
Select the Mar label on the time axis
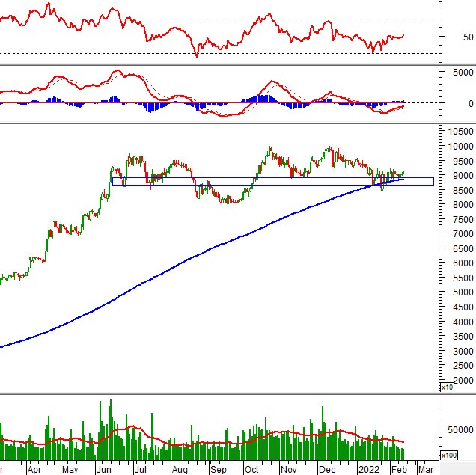(x=426, y=470)
